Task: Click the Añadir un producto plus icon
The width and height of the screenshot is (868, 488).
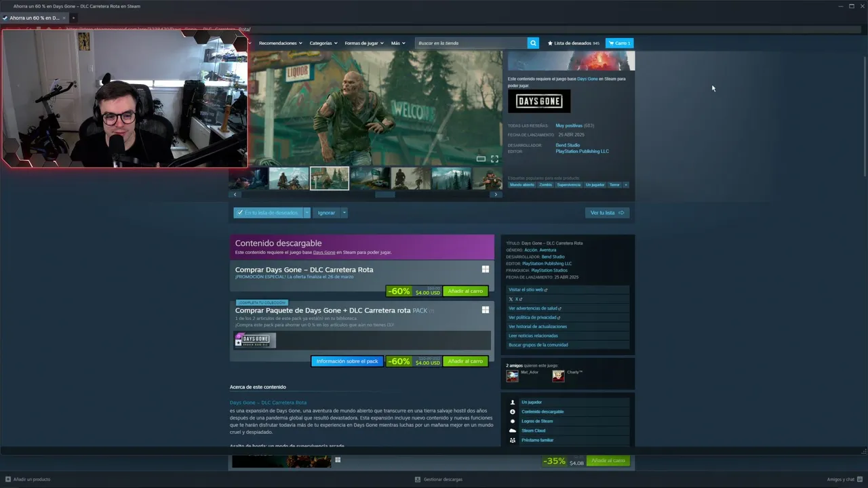Action: pyautogui.click(x=7, y=479)
